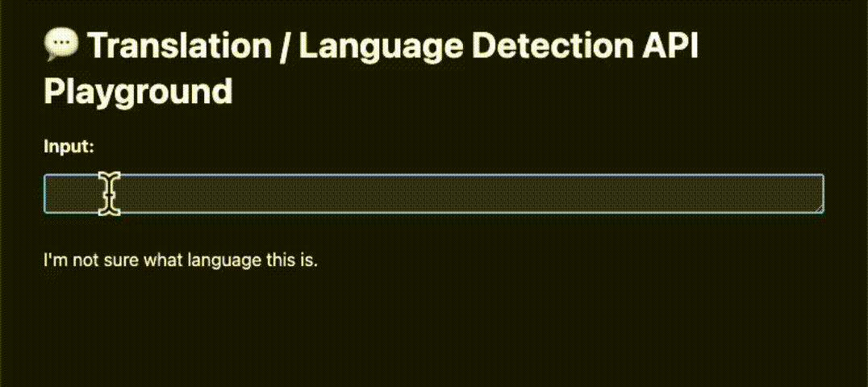Click the word "this" in result text
The width and height of the screenshot is (868, 387).
269,260
